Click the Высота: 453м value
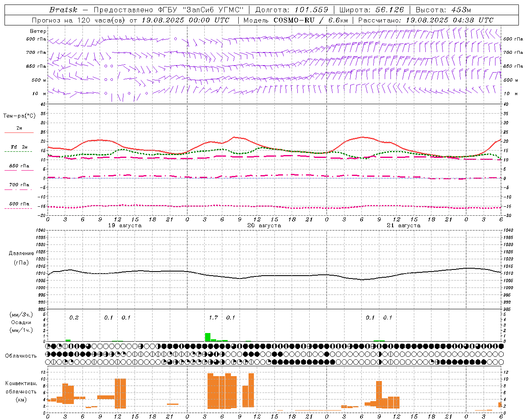This screenshot has width=525, height=420. click(x=443, y=9)
